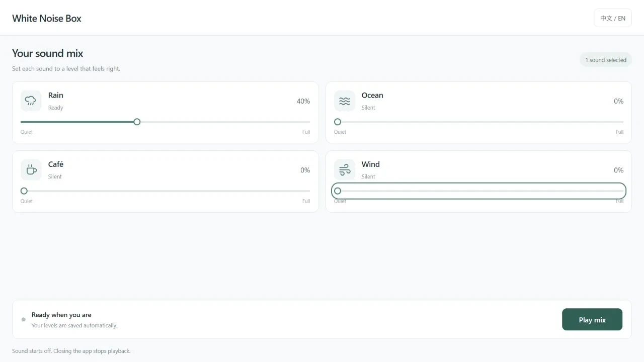Click the Wind gust icon
644x362 pixels.
click(x=344, y=170)
